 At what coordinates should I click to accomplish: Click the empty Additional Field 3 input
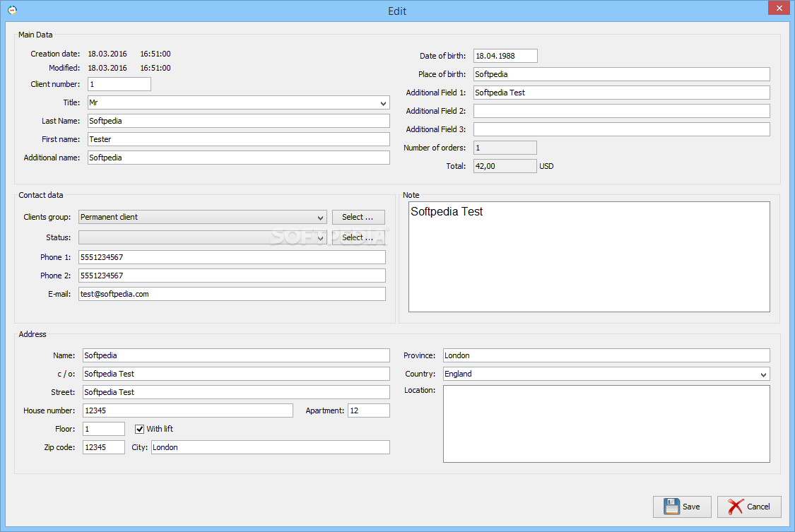622,129
